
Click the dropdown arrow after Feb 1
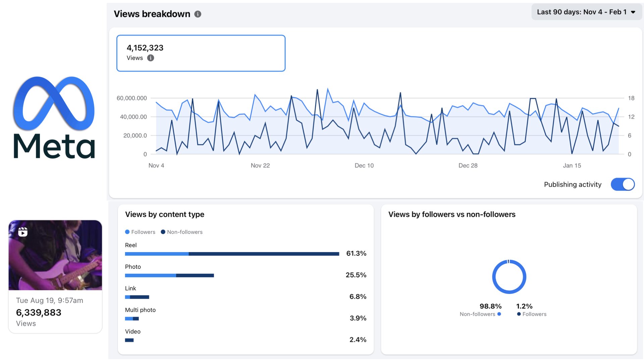tap(633, 12)
